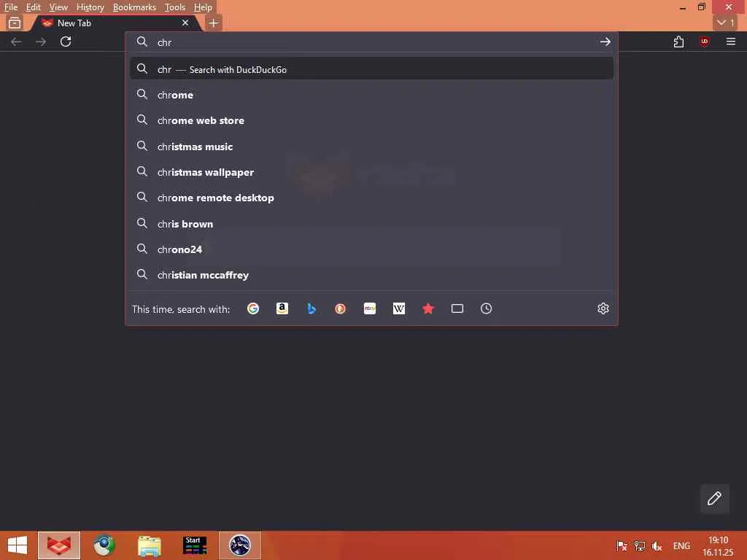
Task: Open the Extensions puzzle icon
Action: (x=678, y=42)
